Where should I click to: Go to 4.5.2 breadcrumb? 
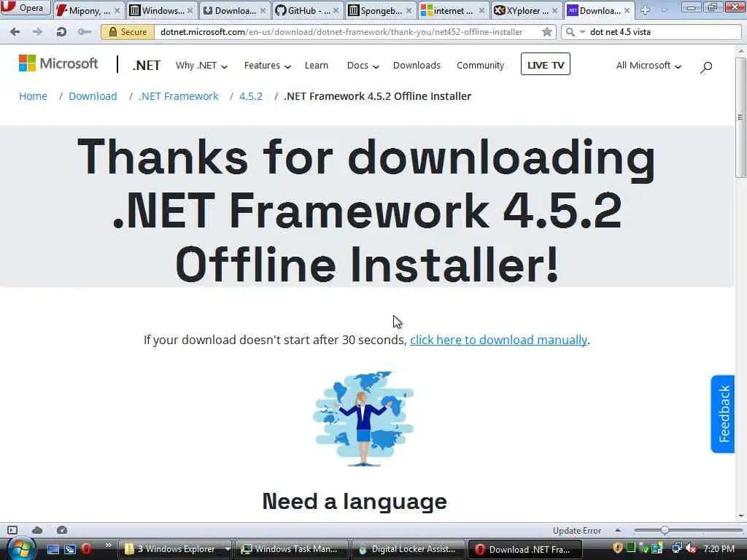(x=251, y=96)
